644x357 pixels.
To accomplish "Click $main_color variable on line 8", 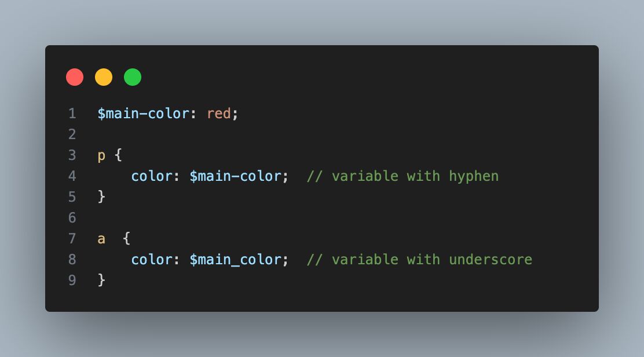I will pyautogui.click(x=235, y=260).
